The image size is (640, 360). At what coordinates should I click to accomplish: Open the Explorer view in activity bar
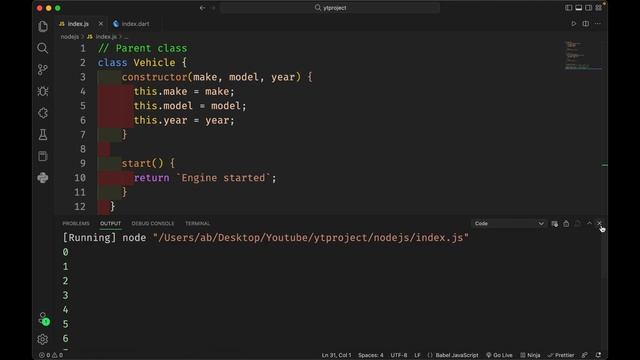tap(43, 27)
